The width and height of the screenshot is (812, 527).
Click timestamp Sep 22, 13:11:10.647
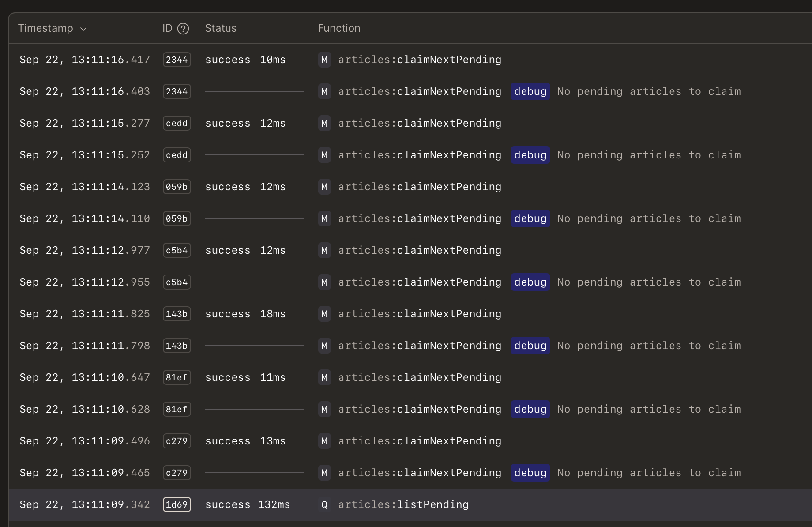click(85, 377)
